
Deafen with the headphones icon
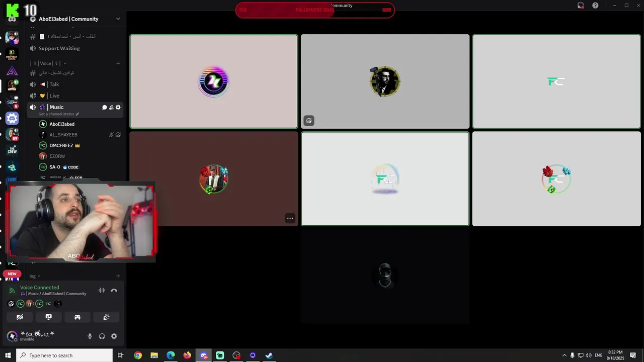click(x=102, y=336)
